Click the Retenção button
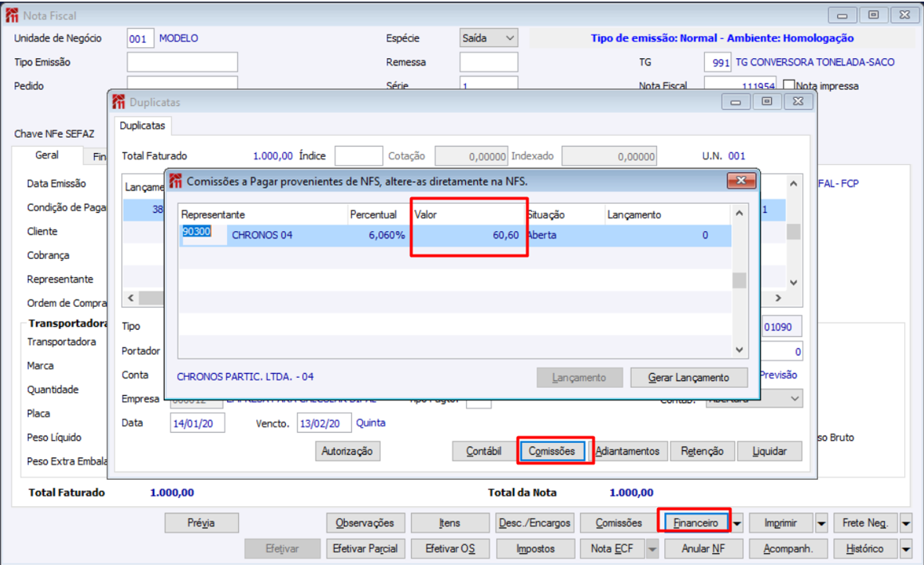 point(702,451)
